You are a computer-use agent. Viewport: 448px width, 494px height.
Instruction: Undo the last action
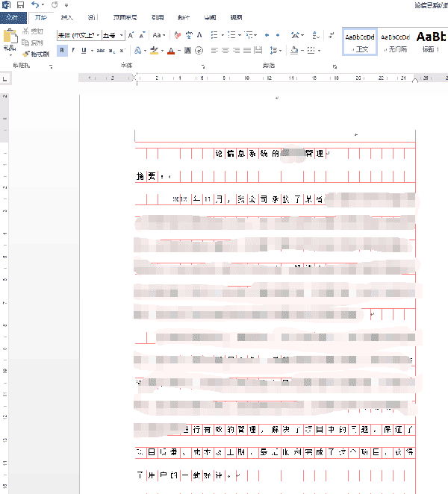coord(34,4)
